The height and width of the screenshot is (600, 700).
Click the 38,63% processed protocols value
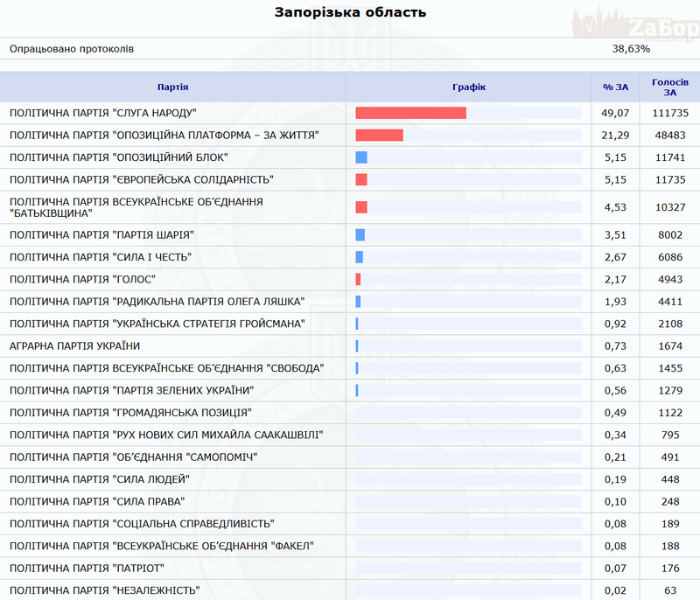[x=631, y=49]
